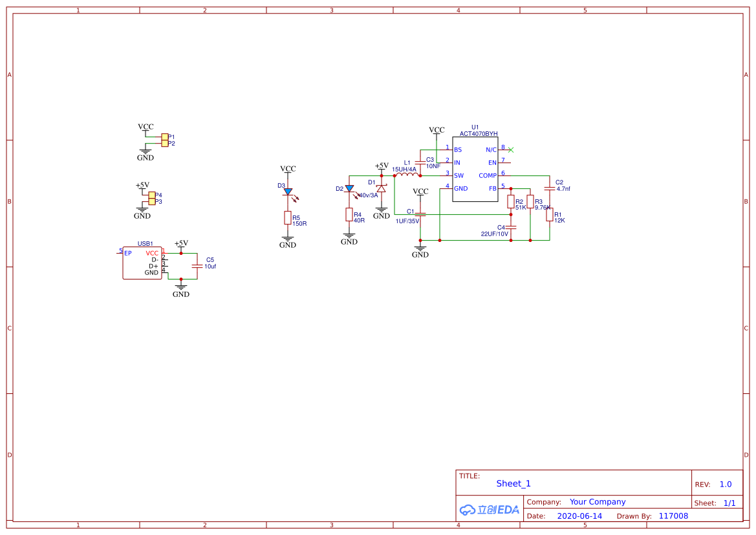Image resolution: width=756 pixels, height=535 pixels.
Task: Click the "Sheet_1" title text
Action: [513, 483]
